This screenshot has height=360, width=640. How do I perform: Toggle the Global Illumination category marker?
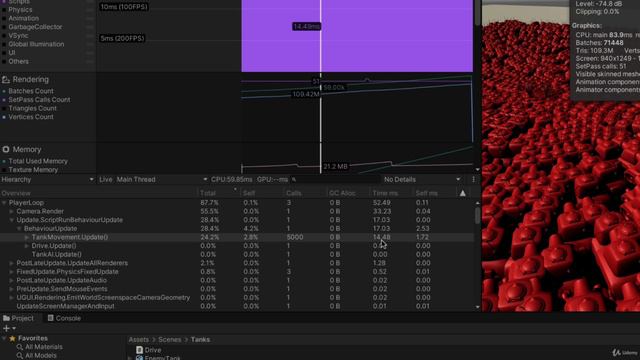coord(4,44)
